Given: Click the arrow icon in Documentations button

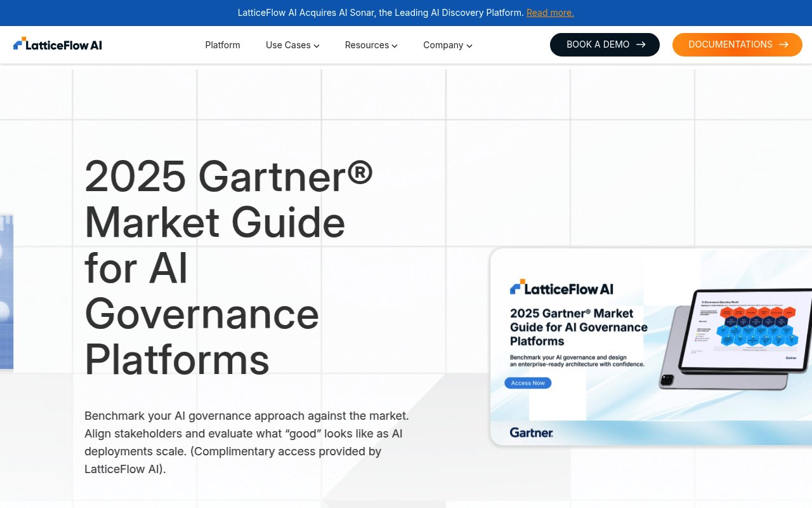Looking at the screenshot, I should tap(783, 44).
